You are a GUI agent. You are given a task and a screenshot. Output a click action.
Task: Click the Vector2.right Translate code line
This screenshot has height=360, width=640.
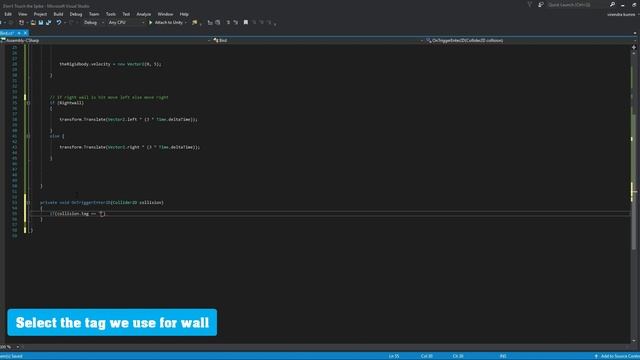[x=130, y=147]
